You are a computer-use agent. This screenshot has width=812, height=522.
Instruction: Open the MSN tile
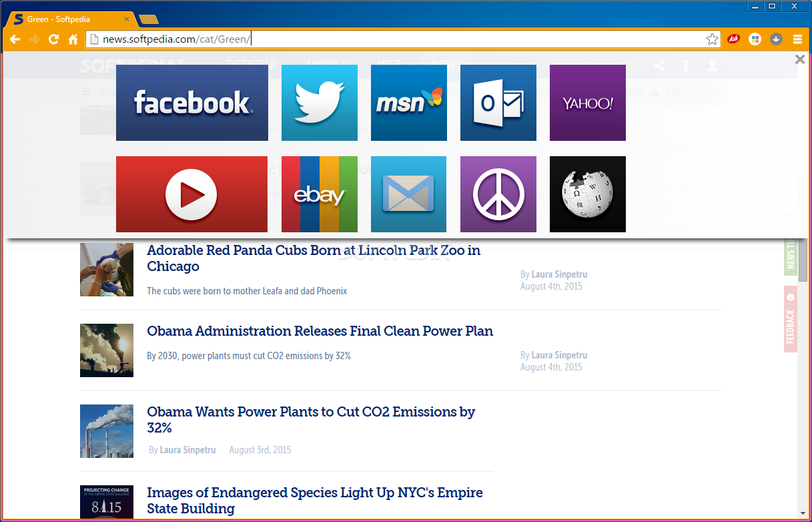coord(409,103)
